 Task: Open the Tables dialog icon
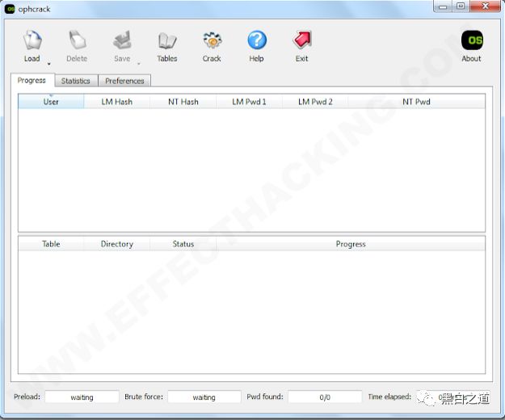coord(167,40)
